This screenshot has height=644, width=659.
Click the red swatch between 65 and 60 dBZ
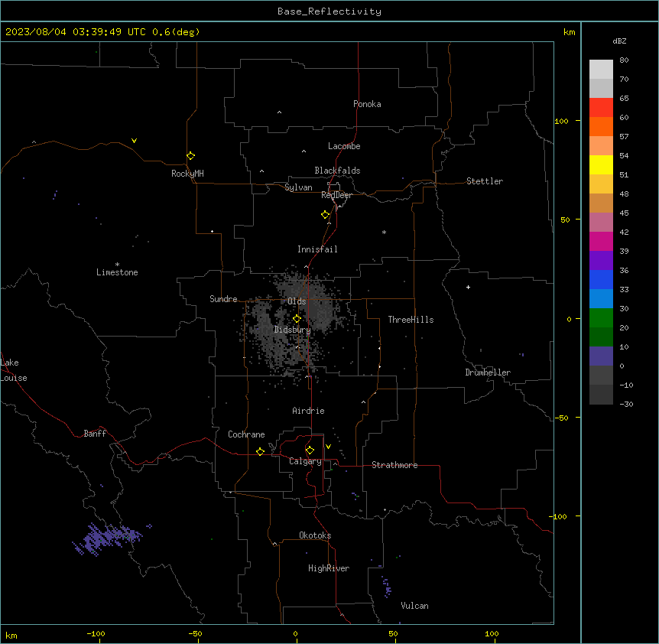[x=601, y=108]
